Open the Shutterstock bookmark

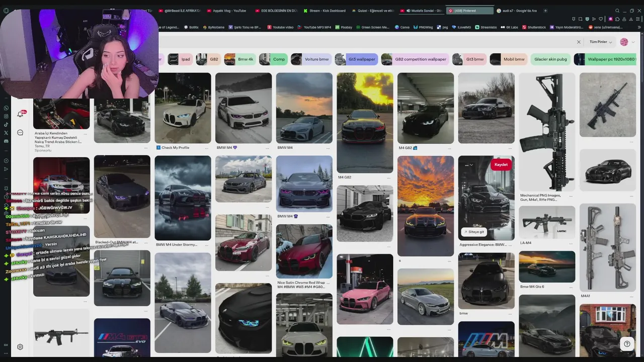coord(534,27)
